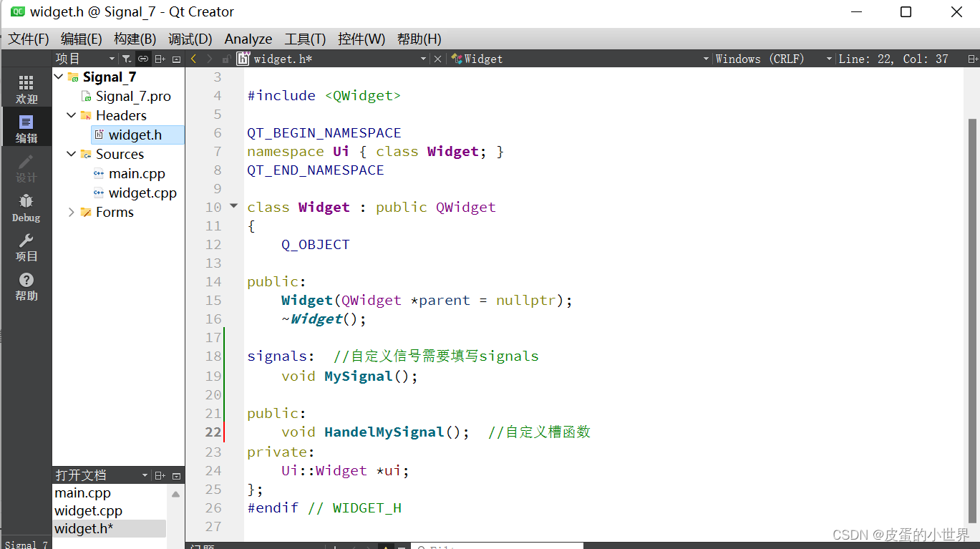The image size is (980, 549).
Task: Go back in editor navigation history
Action: 193,59
